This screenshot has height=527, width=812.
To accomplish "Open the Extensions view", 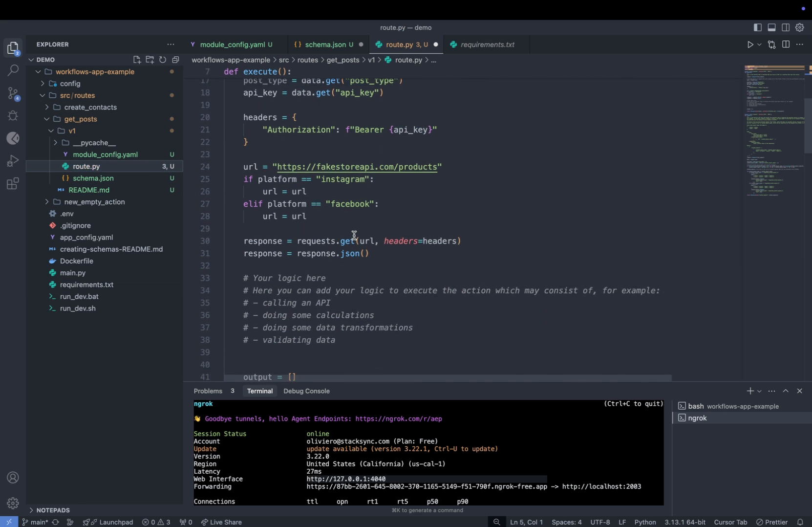I will 13,184.
